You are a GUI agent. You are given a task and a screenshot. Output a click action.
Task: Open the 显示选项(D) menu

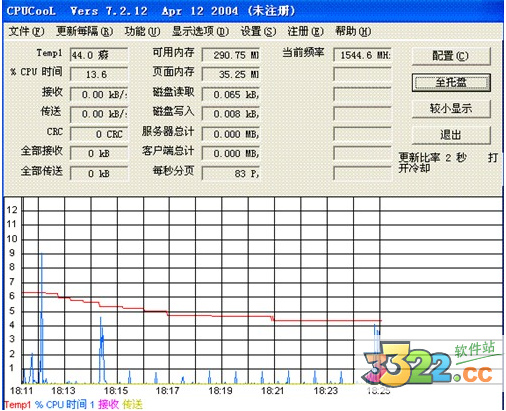[x=200, y=31]
